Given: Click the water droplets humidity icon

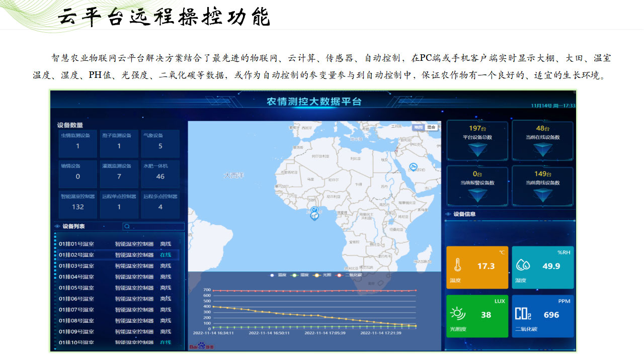Looking at the screenshot, I should (x=523, y=265).
